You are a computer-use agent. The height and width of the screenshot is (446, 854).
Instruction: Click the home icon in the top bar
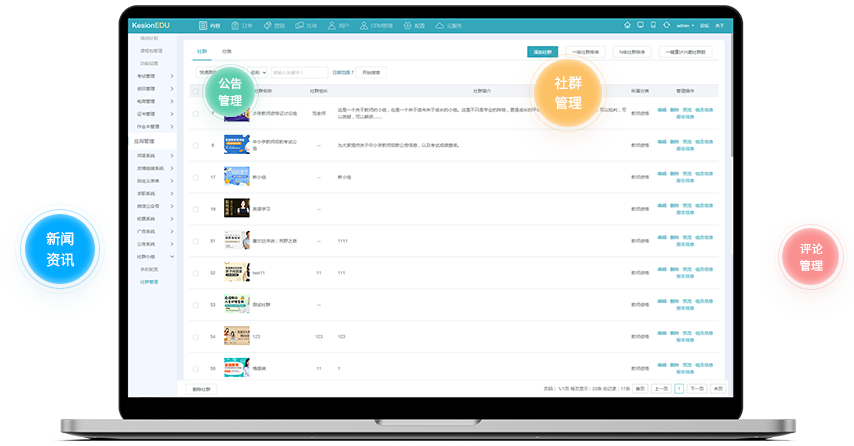click(627, 24)
